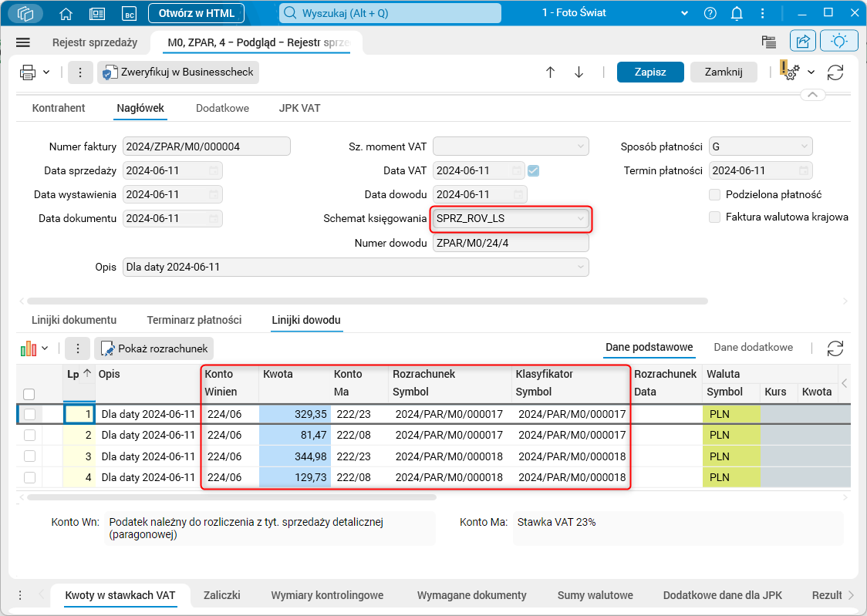This screenshot has height=616, width=867.
Task: Open title bar three-dot menu
Action: 763,13
